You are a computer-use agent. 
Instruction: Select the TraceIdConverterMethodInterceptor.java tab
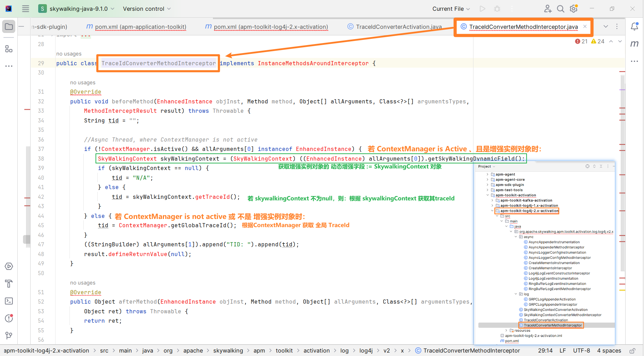523,27
